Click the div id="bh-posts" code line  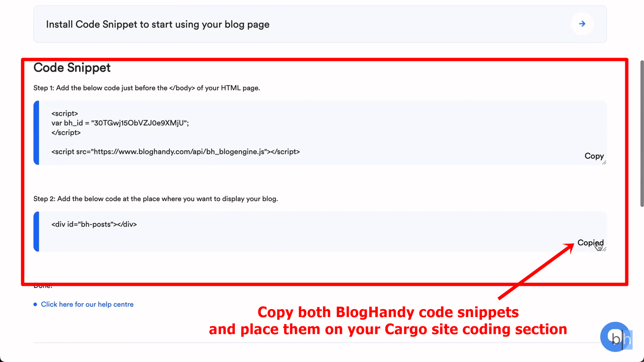(94, 224)
